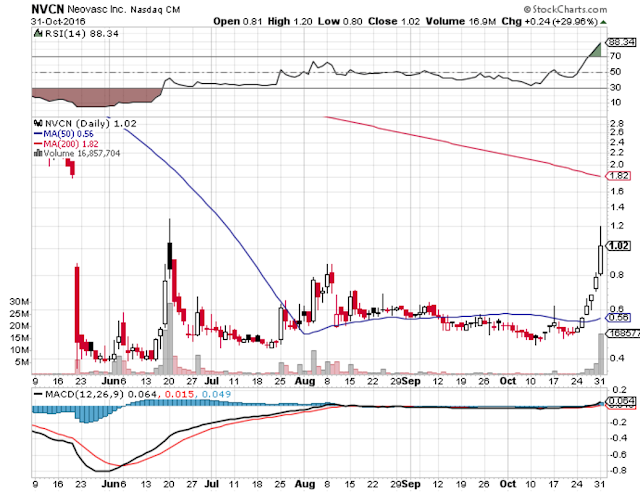Viewport: 640px width, 497px height.
Task: Click the Nasdaq CM exchange label
Action: coord(155,9)
